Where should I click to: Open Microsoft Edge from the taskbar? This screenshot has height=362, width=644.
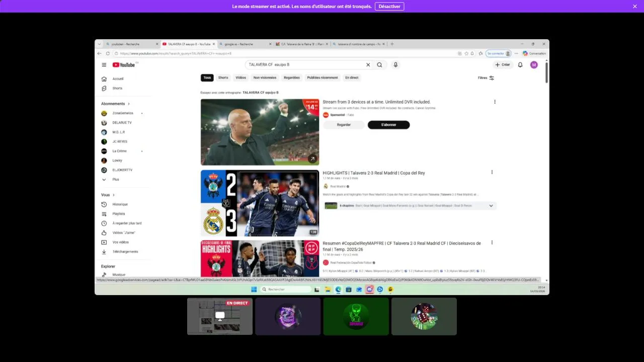[338, 289]
